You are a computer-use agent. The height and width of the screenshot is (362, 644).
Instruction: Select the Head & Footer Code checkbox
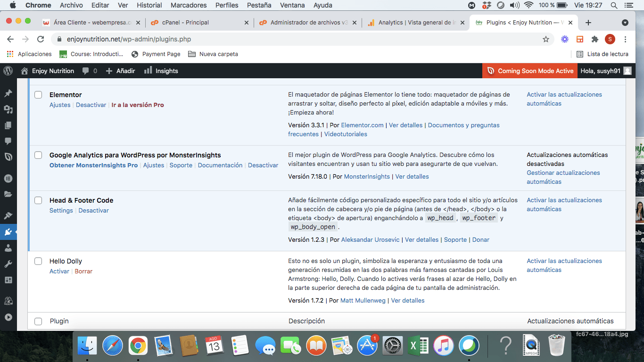tap(38, 200)
